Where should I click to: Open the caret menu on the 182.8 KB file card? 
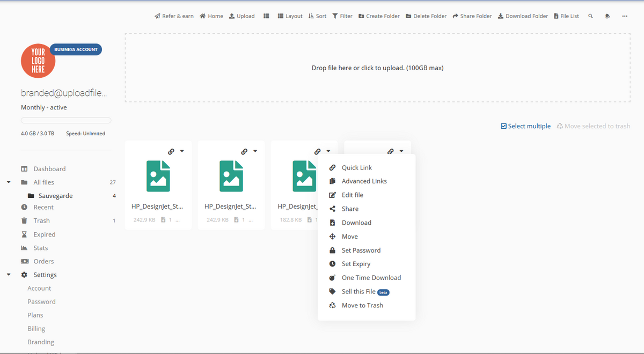tap(328, 151)
